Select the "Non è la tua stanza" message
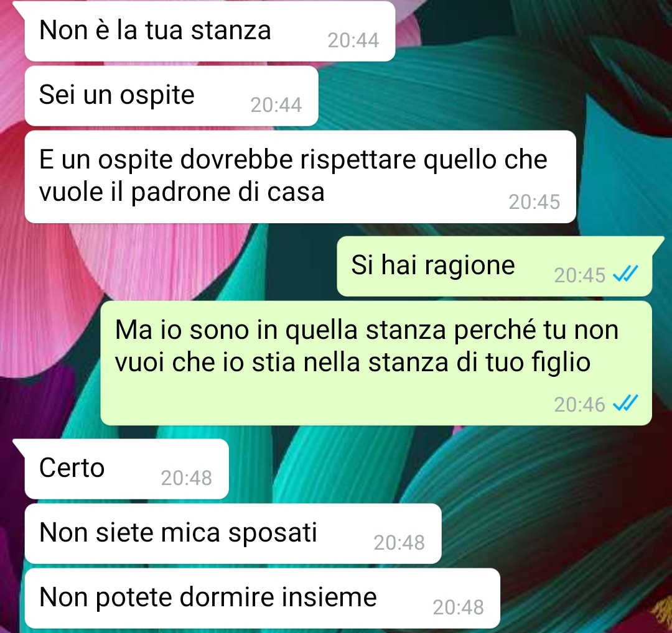This screenshot has width=672, height=633. [210, 31]
